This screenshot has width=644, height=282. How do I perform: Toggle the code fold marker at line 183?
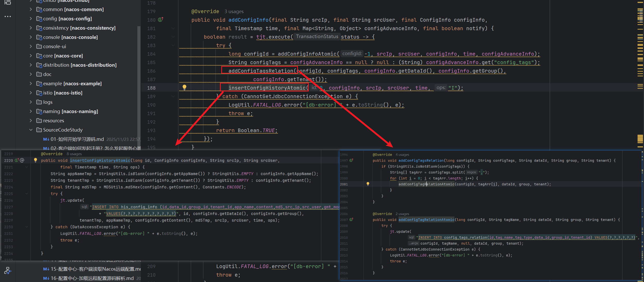173,45
